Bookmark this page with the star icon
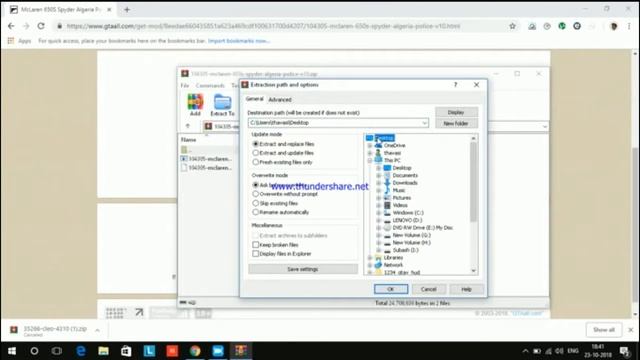The width and height of the screenshot is (640, 360). [512, 26]
